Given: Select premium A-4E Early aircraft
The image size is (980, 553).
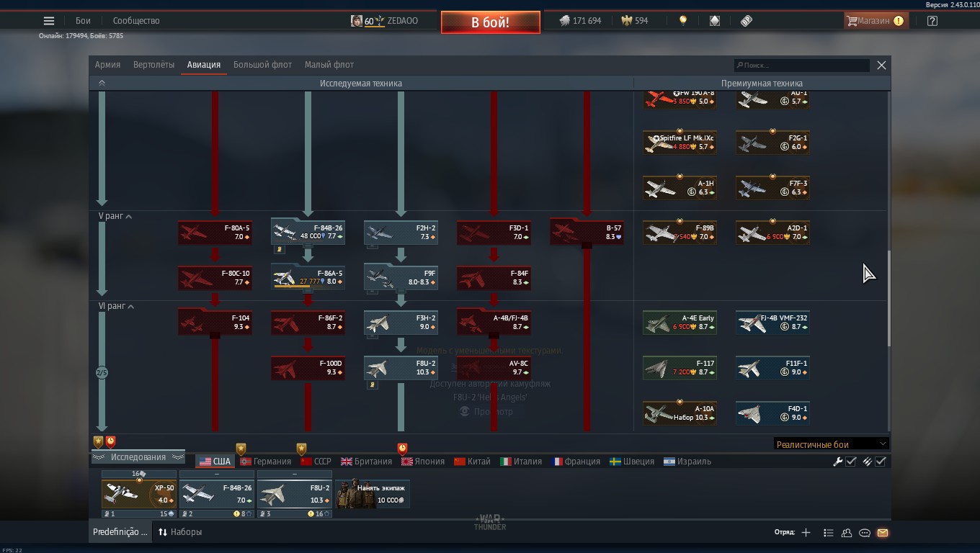Looking at the screenshot, I should [x=680, y=323].
